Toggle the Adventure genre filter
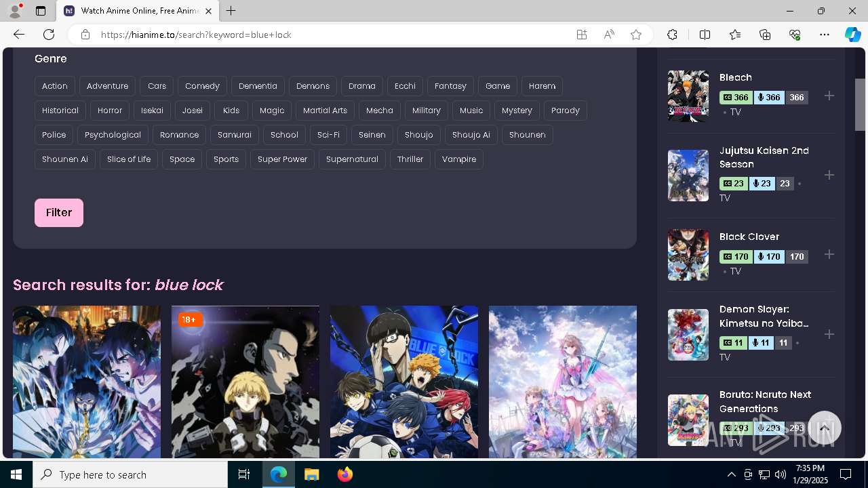 [x=107, y=86]
